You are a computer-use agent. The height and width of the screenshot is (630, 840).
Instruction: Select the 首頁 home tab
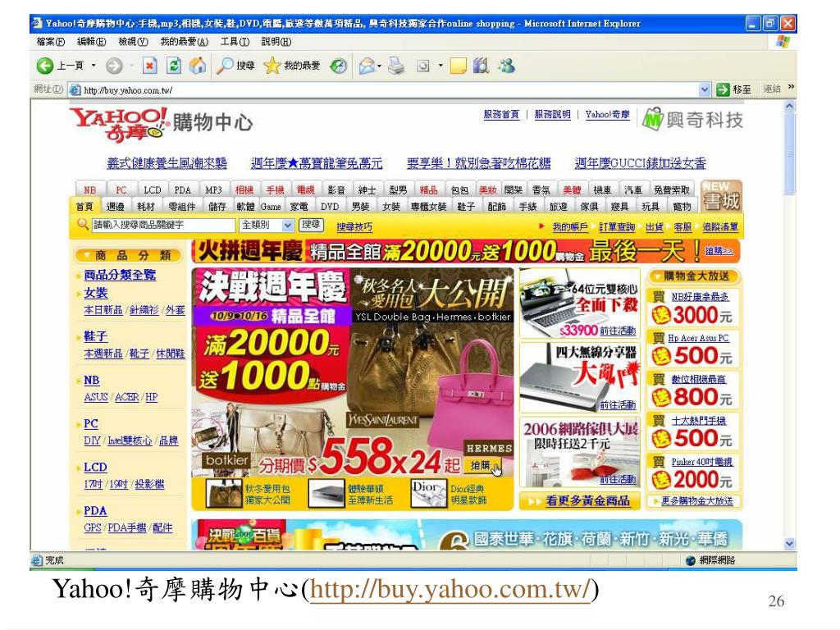(x=84, y=206)
